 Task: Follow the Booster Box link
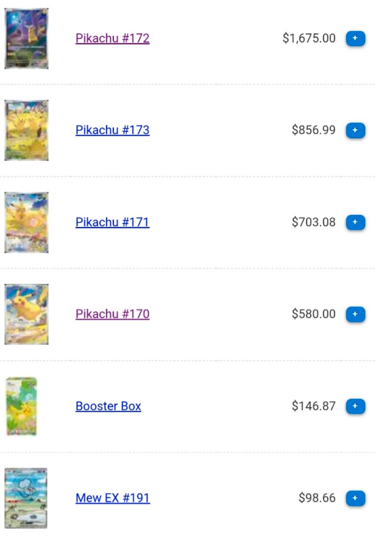coord(108,406)
